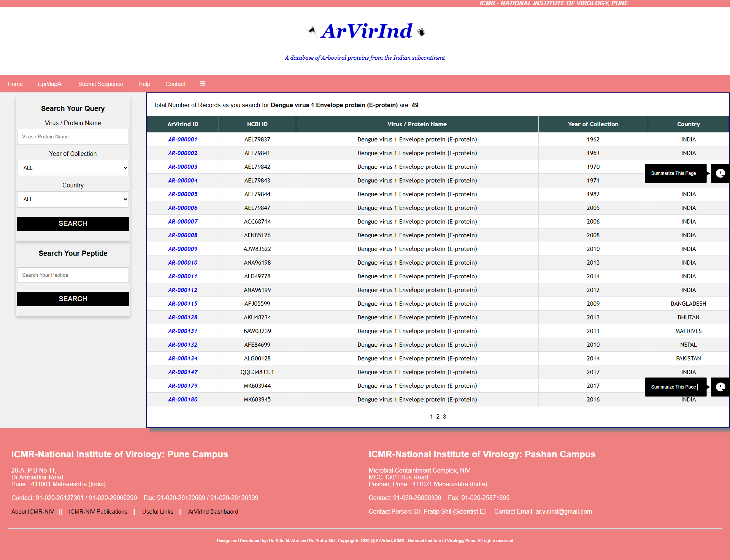Open record AR-000115 from Bangladesh

click(182, 304)
